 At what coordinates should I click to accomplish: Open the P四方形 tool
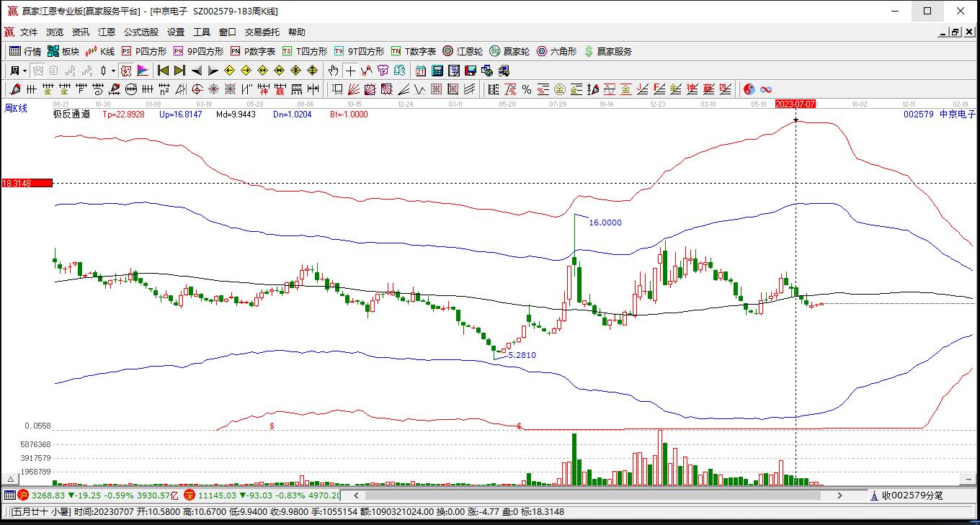(144, 51)
